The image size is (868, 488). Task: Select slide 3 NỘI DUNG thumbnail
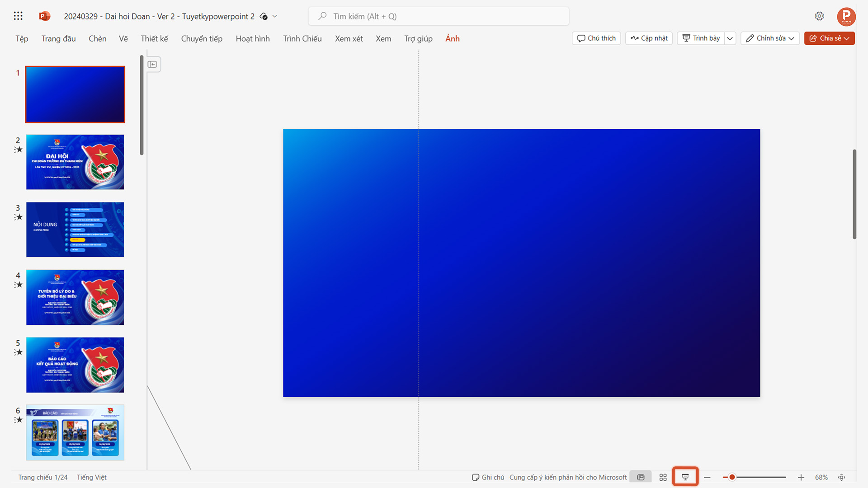pos(75,230)
